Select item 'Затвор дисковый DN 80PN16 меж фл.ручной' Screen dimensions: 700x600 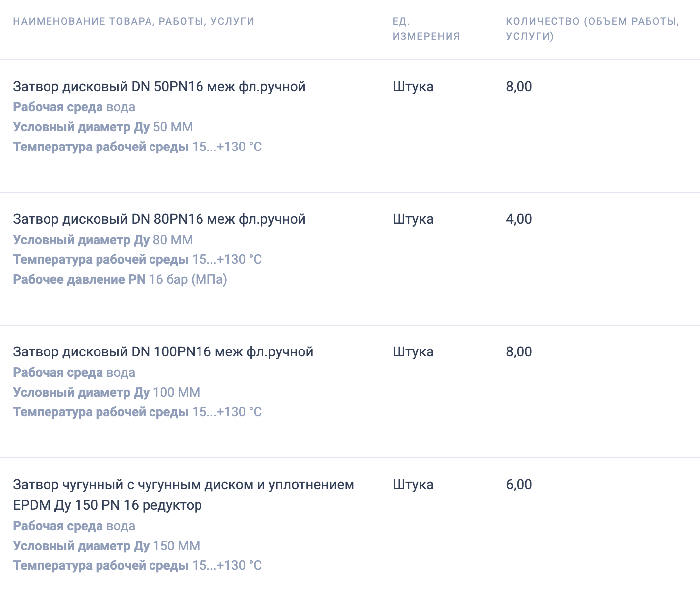[x=159, y=219]
